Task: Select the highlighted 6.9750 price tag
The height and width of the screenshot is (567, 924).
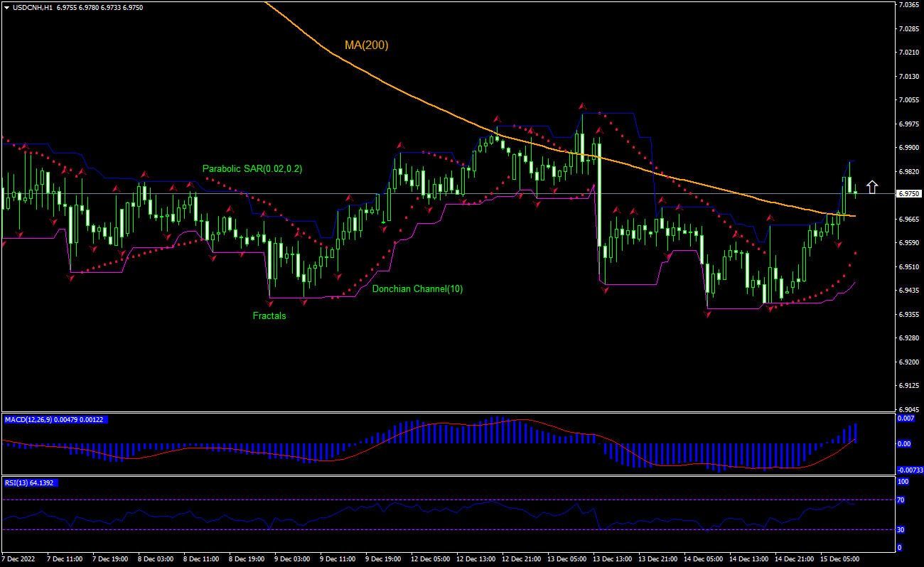Action: (x=908, y=193)
